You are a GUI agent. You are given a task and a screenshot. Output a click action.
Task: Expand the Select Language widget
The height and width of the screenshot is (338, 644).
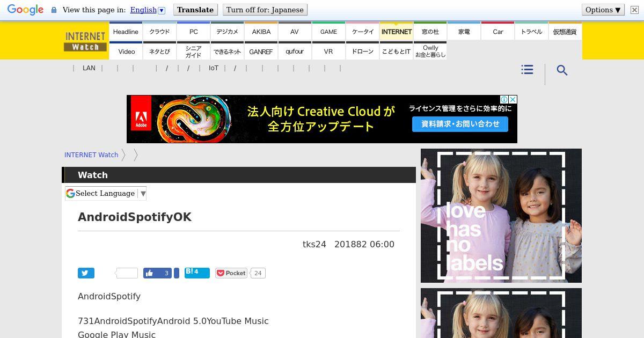[x=106, y=193]
